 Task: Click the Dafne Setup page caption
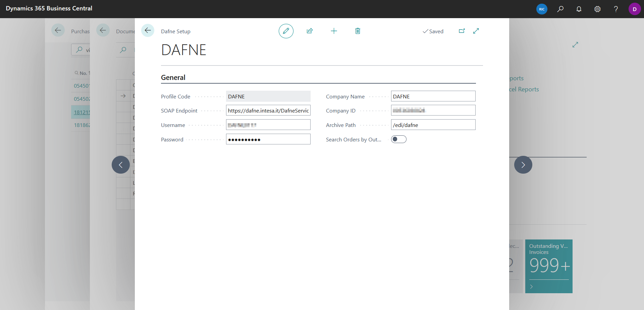pyautogui.click(x=176, y=31)
